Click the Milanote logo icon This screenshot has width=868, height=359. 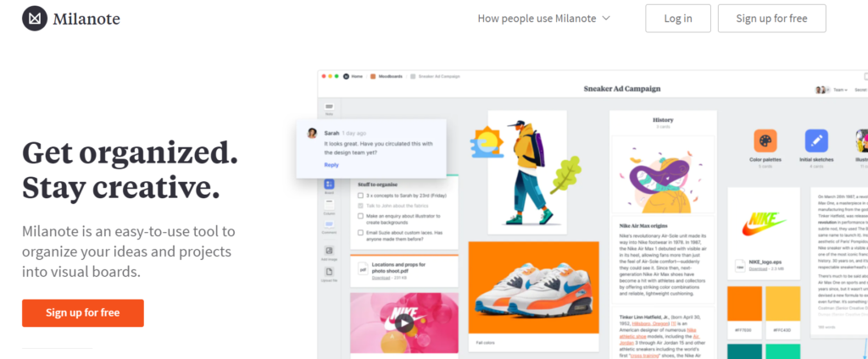[34, 19]
